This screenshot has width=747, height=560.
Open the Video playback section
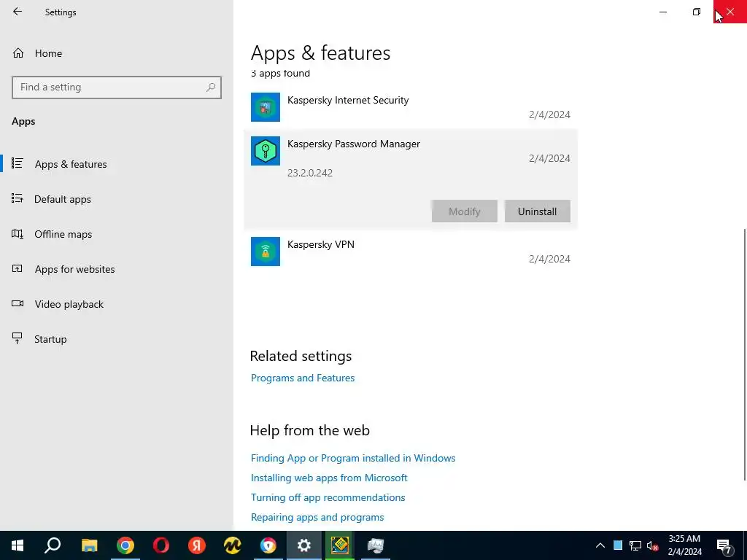point(69,304)
